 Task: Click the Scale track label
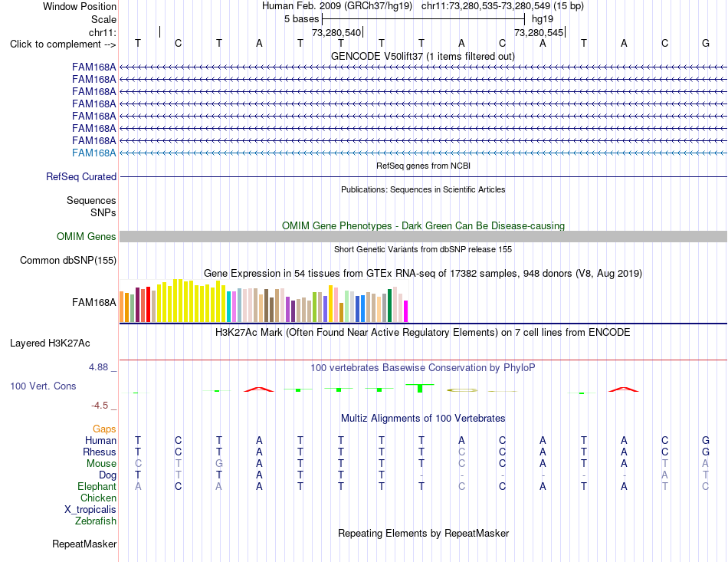[103, 19]
